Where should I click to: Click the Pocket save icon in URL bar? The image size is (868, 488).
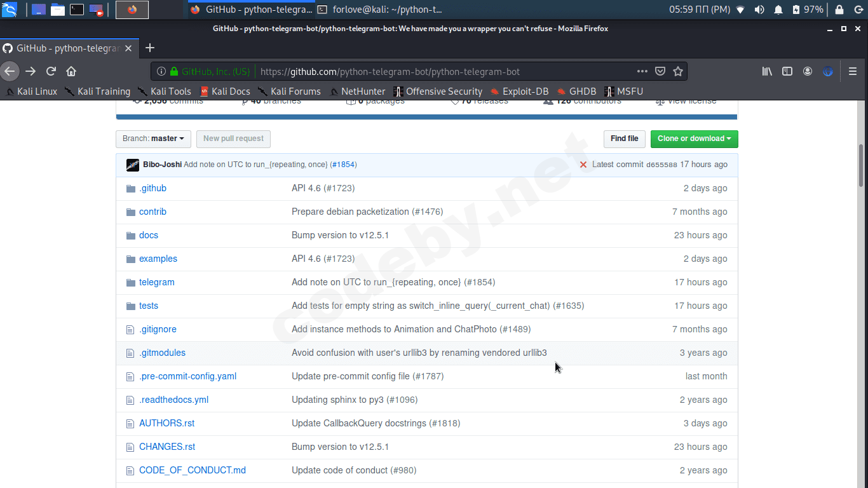tap(660, 71)
